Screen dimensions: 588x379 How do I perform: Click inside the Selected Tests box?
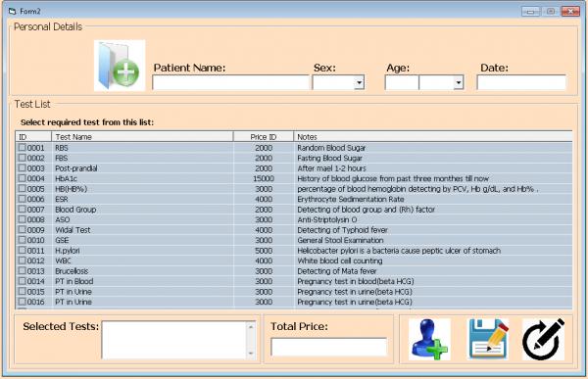(174, 340)
